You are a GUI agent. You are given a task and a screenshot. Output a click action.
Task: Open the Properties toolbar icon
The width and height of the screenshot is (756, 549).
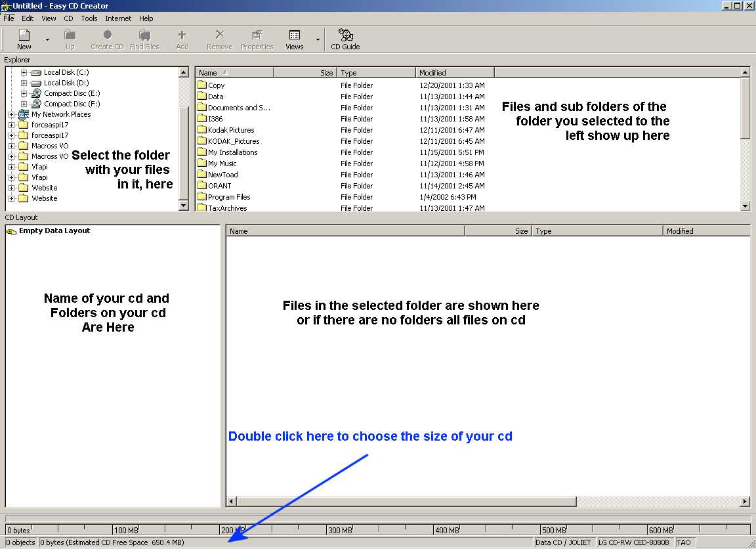pyautogui.click(x=257, y=39)
